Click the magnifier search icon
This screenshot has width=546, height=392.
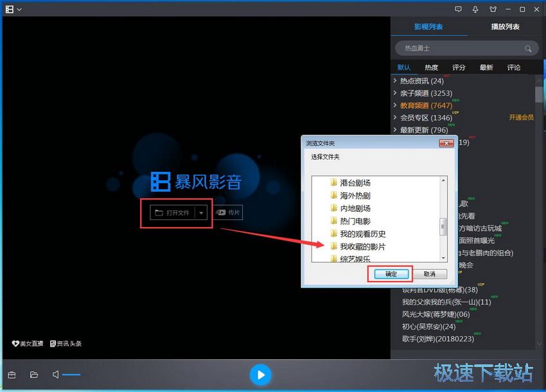tap(528, 49)
